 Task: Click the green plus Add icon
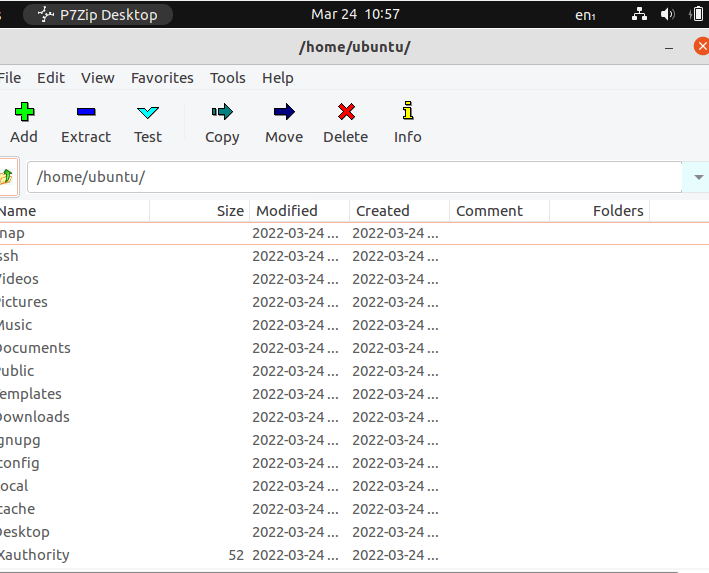pos(24,112)
